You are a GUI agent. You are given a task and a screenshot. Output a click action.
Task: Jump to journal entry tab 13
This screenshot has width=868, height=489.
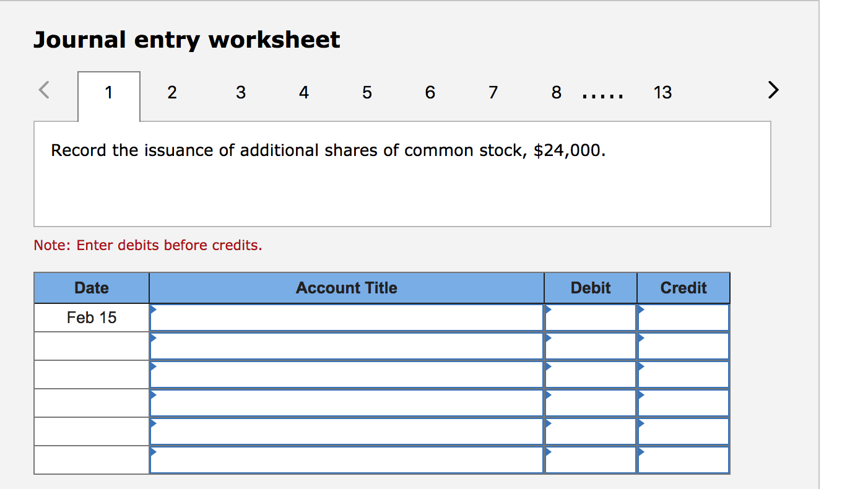click(662, 93)
